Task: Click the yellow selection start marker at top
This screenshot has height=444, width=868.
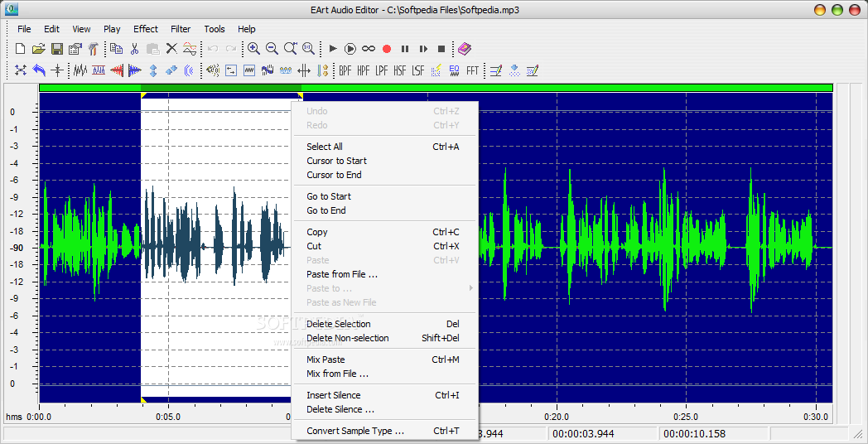Action: [144, 96]
